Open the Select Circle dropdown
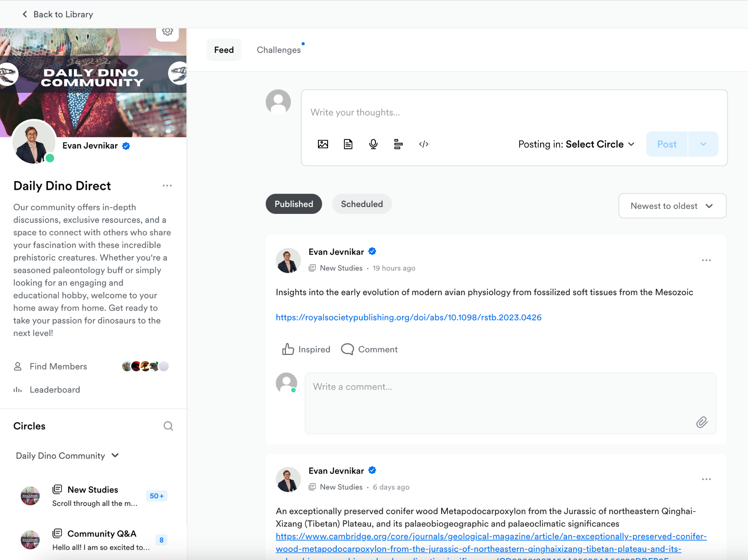The height and width of the screenshot is (560, 748). [x=600, y=144]
